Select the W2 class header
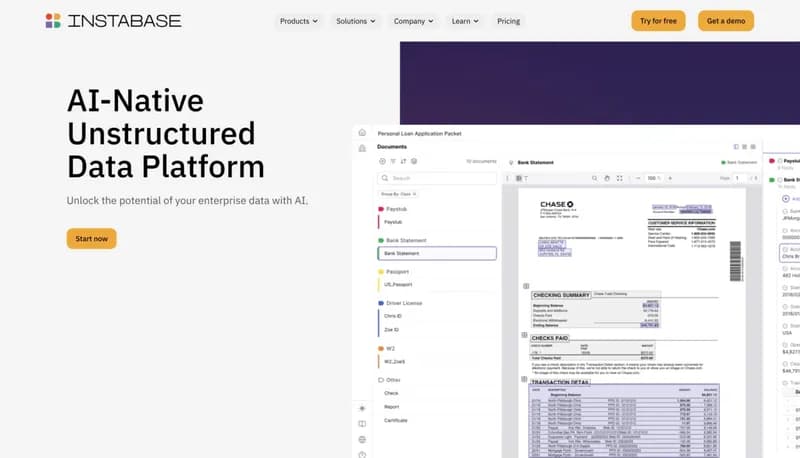The image size is (800, 458). 386,349
